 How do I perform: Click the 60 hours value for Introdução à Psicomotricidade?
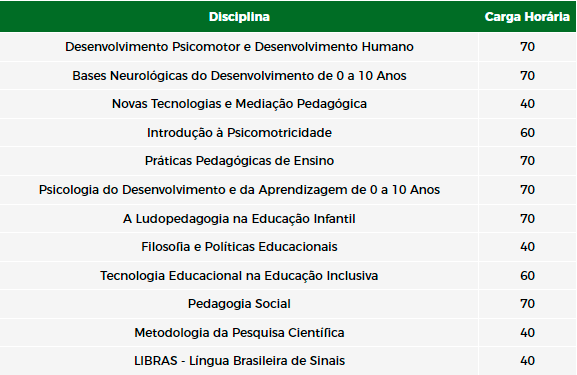pyautogui.click(x=527, y=132)
